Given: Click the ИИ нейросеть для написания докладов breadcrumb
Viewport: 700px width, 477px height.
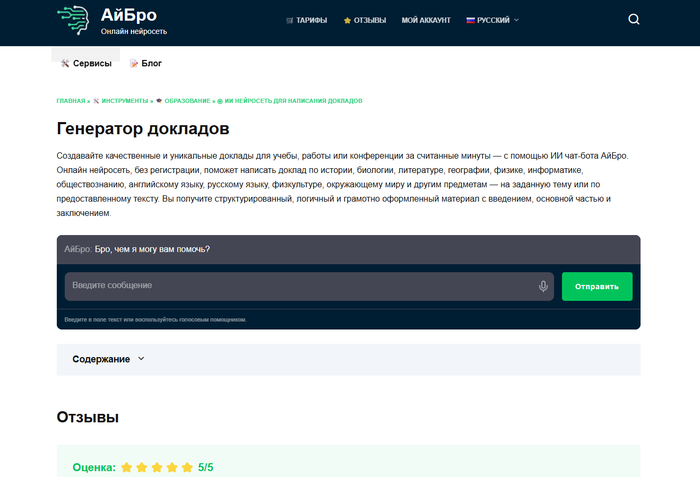Looking at the screenshot, I should pos(293,101).
